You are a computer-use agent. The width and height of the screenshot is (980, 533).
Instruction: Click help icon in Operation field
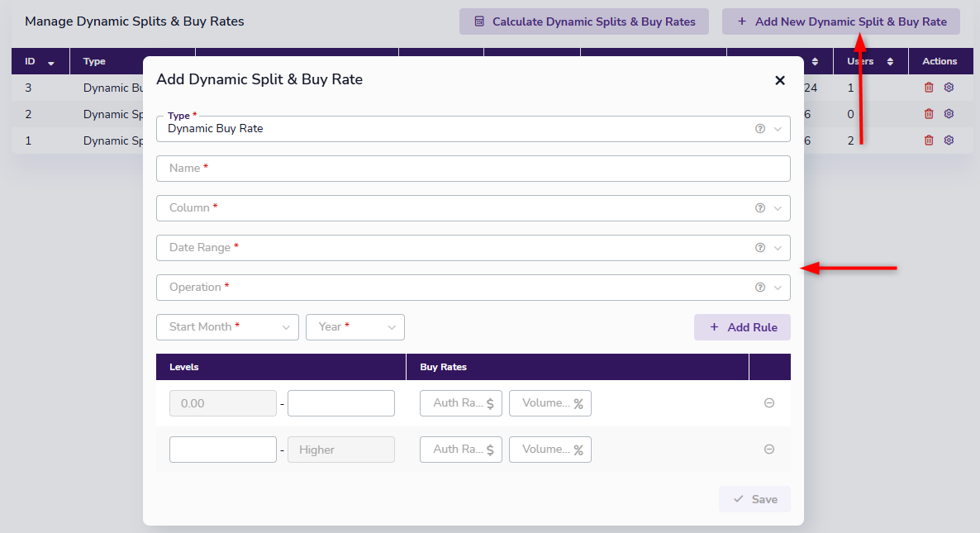760,288
